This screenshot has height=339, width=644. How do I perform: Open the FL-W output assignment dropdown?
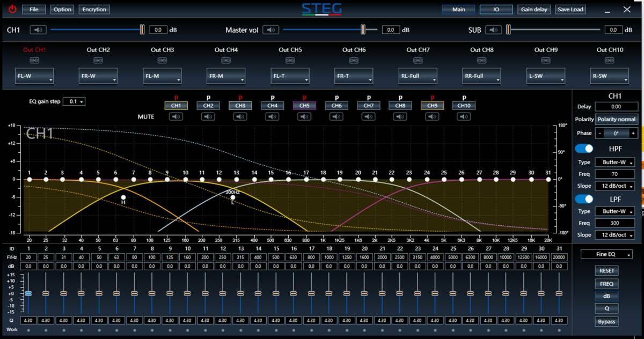click(34, 76)
